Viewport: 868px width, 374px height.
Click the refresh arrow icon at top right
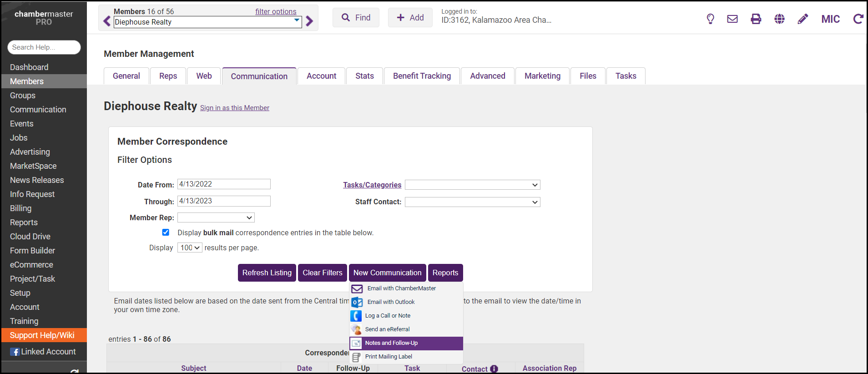click(x=858, y=19)
